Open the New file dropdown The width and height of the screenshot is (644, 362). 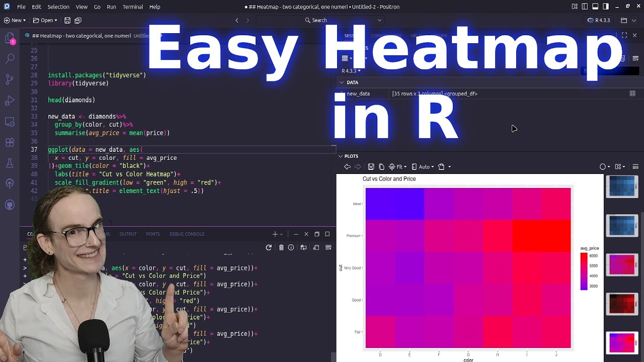click(15, 20)
